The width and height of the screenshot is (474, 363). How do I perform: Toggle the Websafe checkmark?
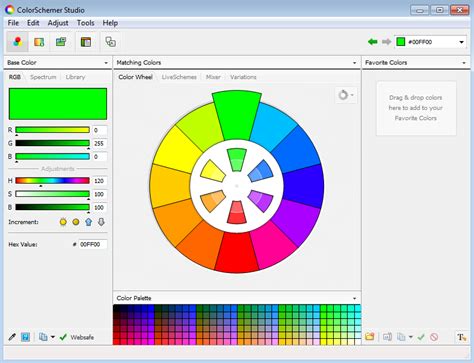[63, 337]
